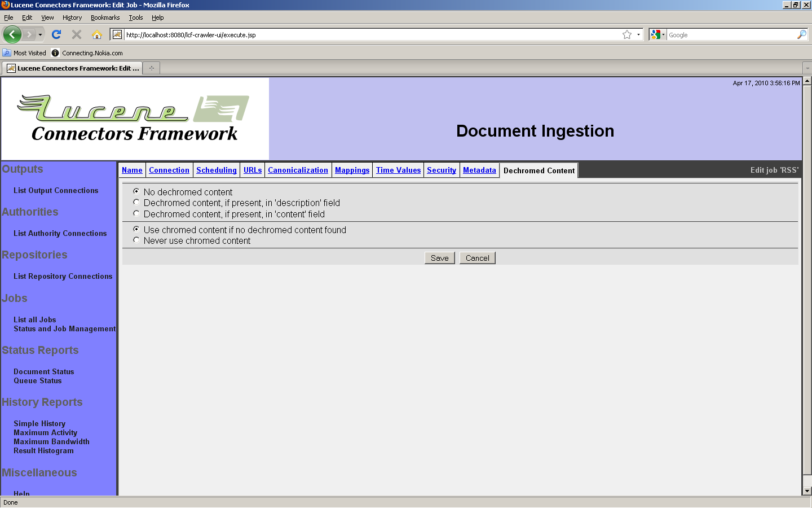The image size is (812, 508).
Task: Open the list all tabs dropdown
Action: pyautogui.click(x=807, y=68)
